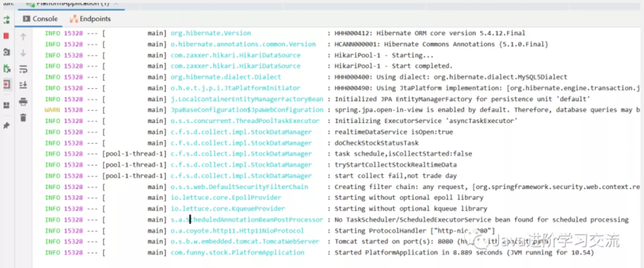Click s.a.ScheduledAnnotationBeanPostProcessor logger name
Screen dimensions: 644x268
247,220
